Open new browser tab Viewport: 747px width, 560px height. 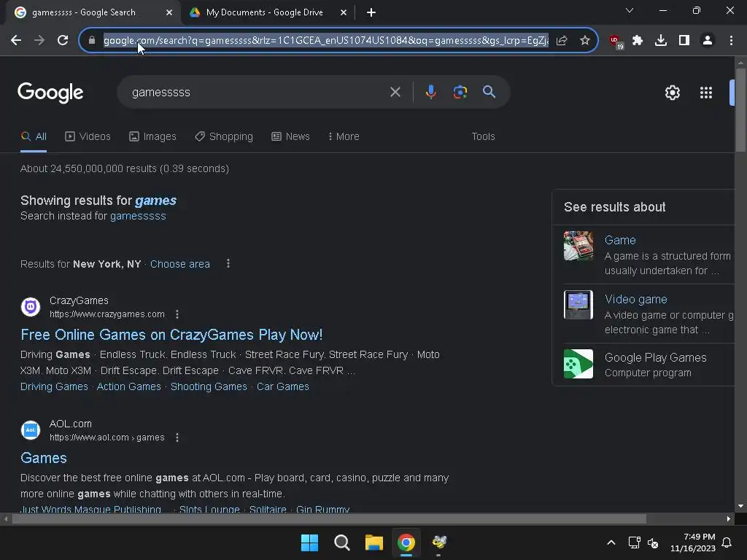point(371,12)
